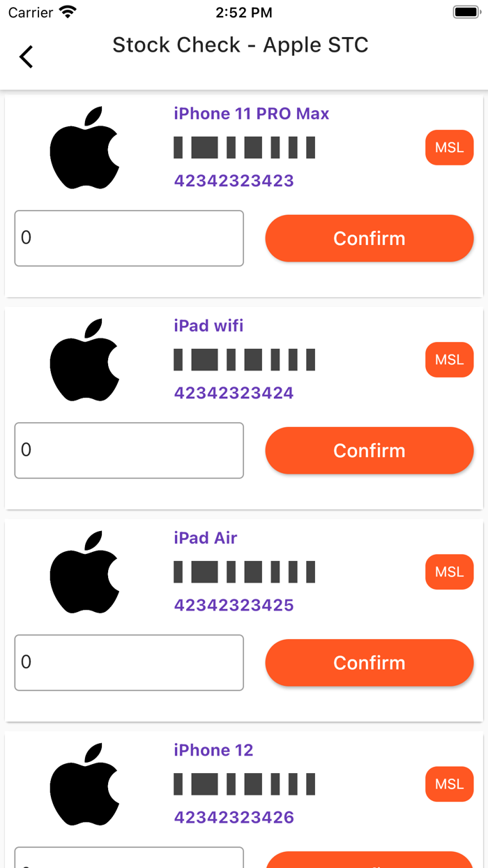Select the product name iPhone 11 PRO Max
This screenshot has width=488, height=868.
(251, 113)
